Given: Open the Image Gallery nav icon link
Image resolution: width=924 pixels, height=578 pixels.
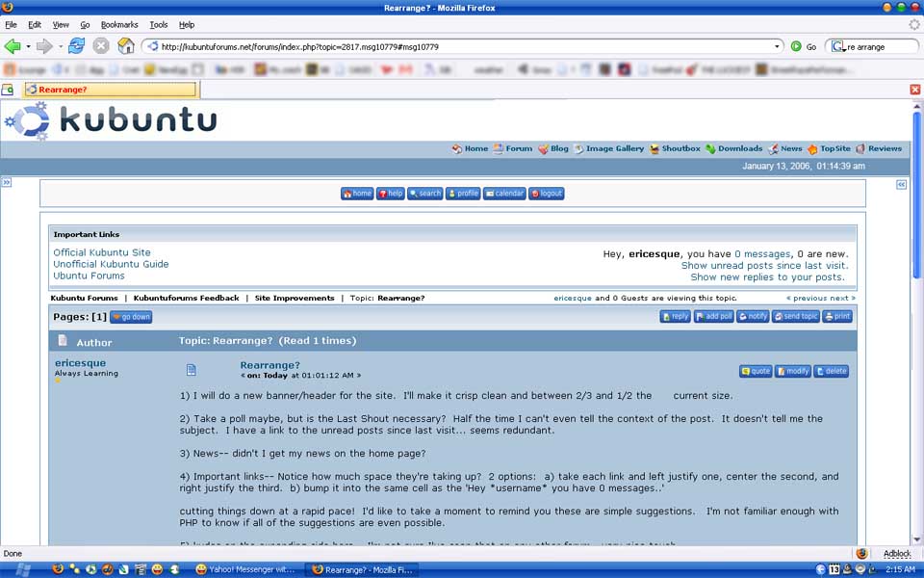Looking at the screenshot, I should click(x=608, y=149).
